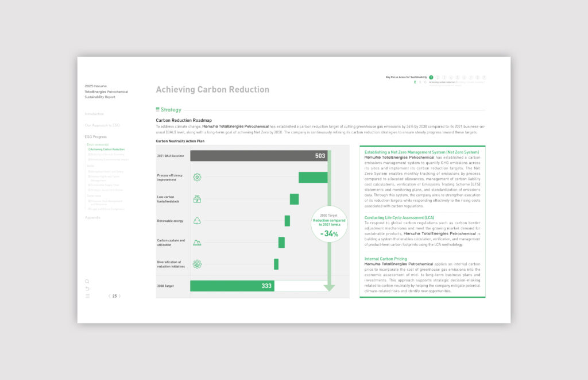Viewport: 588px width, 380px height.
Task: Open the Introduction section in sidebar
Action: point(94,114)
